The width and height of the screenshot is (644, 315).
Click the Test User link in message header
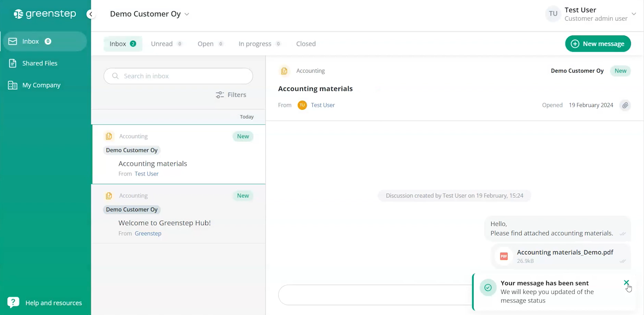(x=323, y=105)
